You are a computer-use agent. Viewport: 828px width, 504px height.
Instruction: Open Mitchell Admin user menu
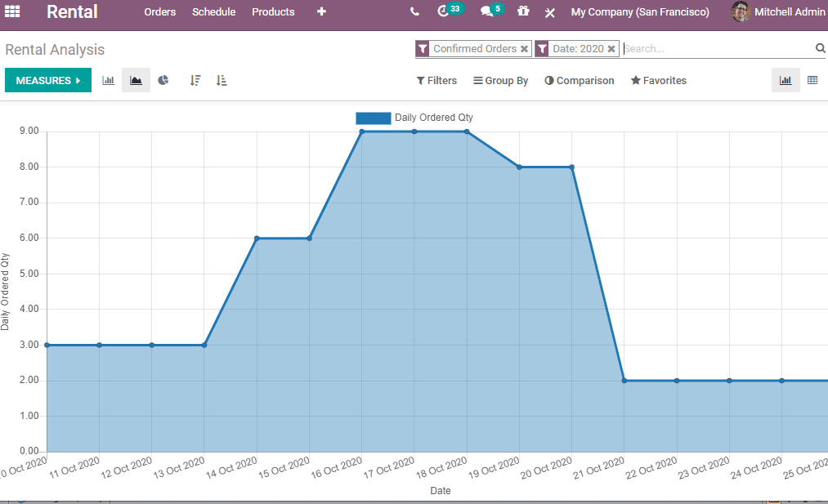(x=778, y=11)
